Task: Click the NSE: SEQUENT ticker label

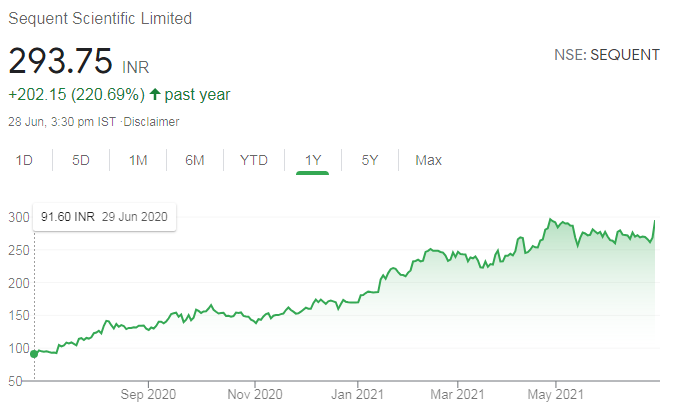Action: point(606,55)
